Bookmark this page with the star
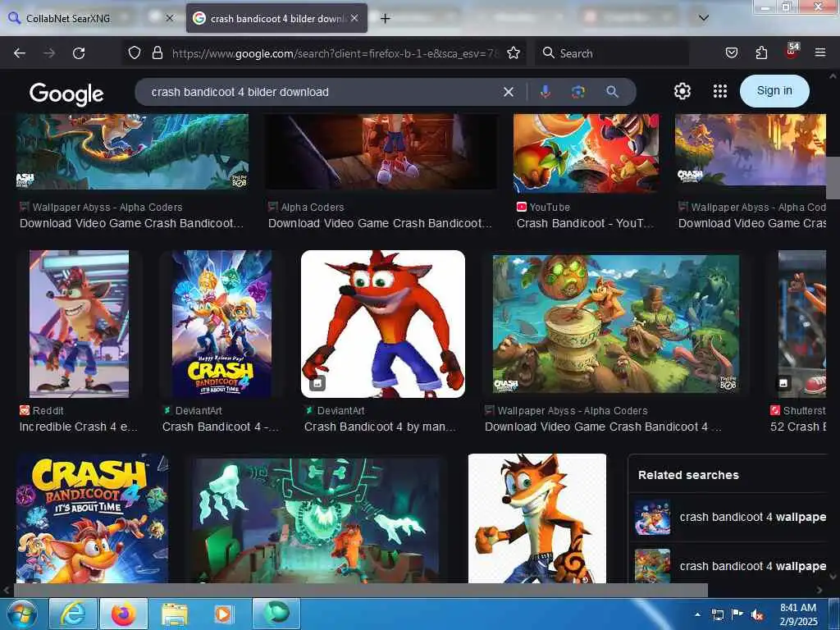 (514, 52)
